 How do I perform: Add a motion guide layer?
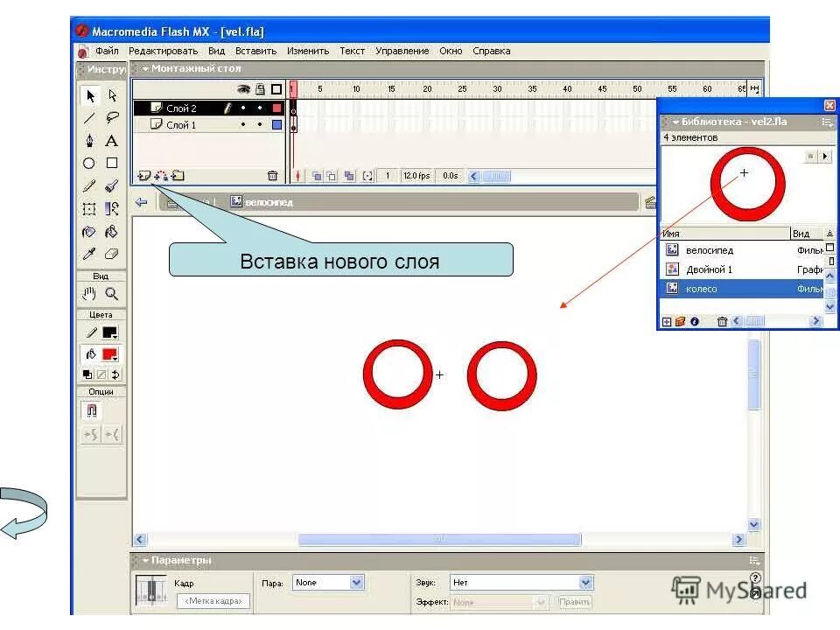click(161, 176)
